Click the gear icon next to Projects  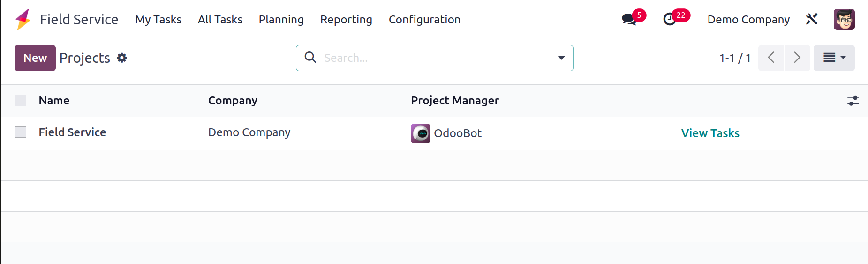(122, 58)
